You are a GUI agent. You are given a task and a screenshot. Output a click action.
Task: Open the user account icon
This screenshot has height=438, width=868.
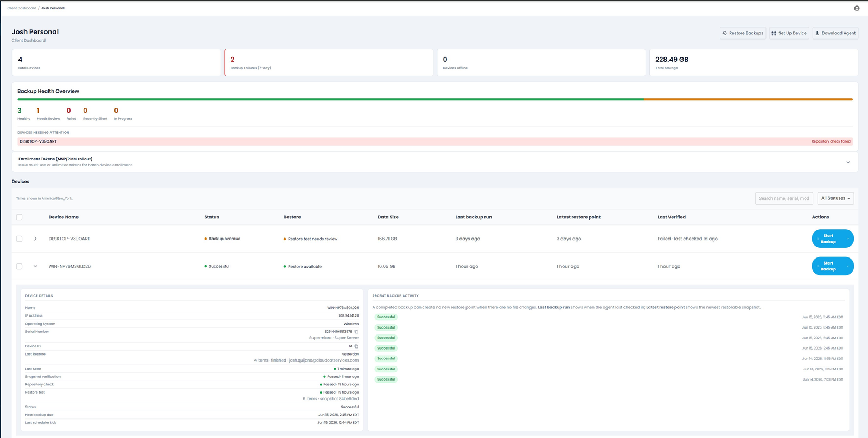point(857,8)
